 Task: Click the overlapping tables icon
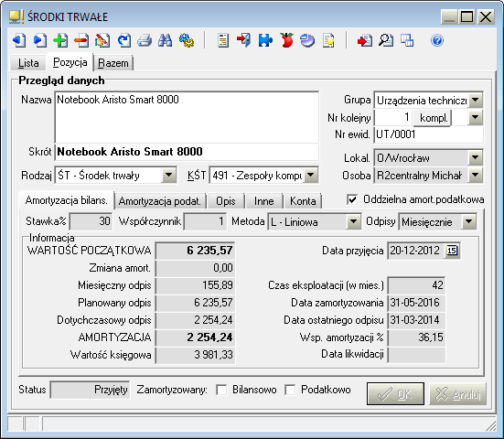407,41
